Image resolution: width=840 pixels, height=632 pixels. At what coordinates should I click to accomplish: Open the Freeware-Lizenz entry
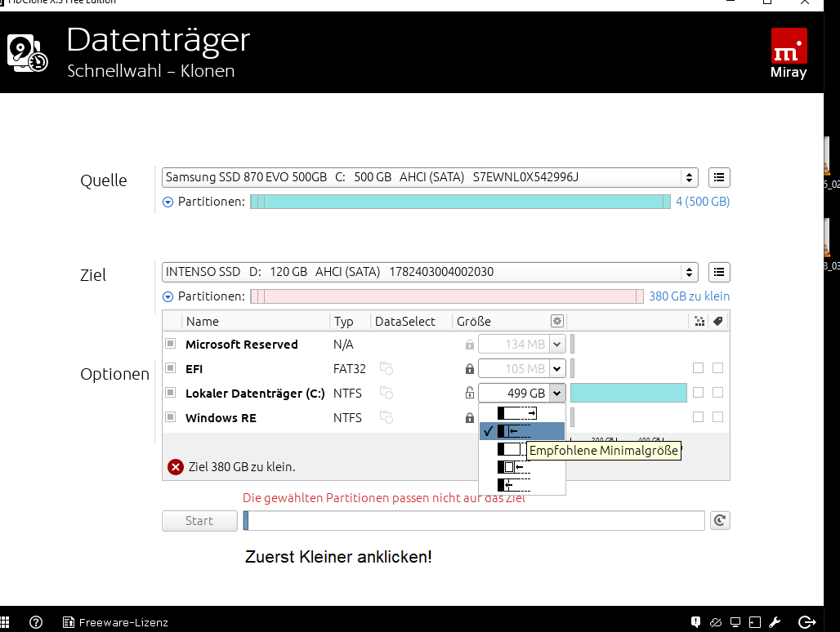point(115,622)
